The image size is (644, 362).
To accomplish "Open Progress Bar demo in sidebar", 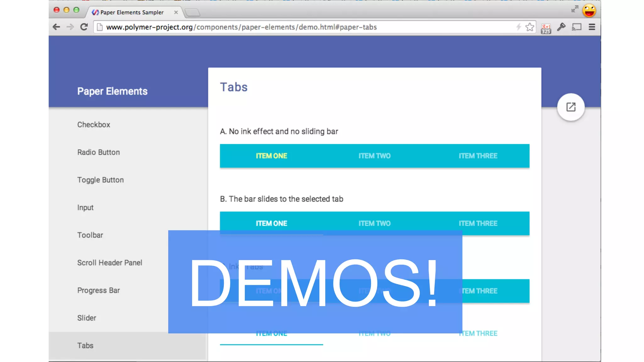I will 98,290.
